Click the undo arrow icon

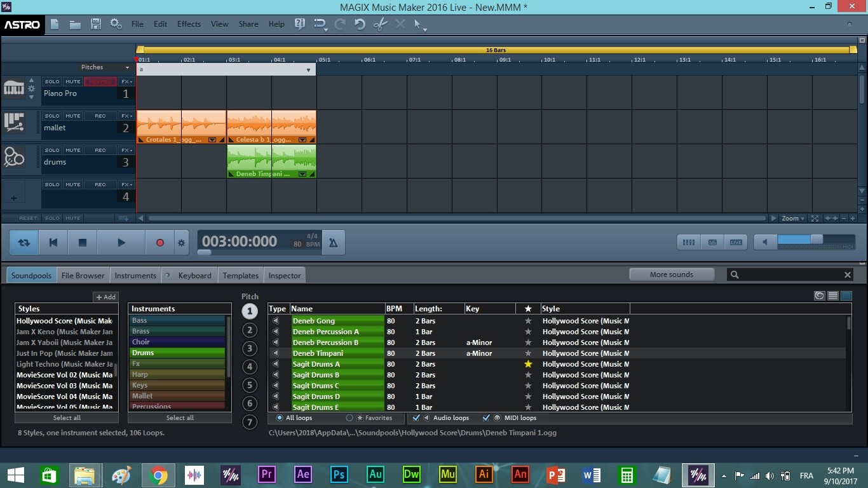tap(360, 24)
